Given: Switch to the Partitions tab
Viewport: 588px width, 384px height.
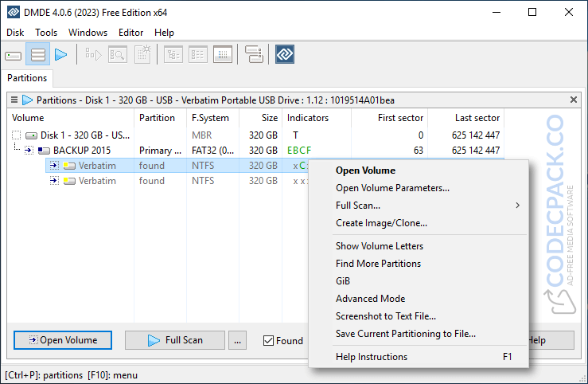Looking at the screenshot, I should coord(27,78).
